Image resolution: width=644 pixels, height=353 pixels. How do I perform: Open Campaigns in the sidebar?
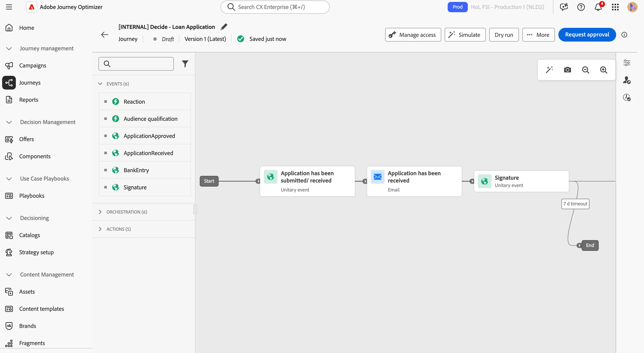[33, 66]
